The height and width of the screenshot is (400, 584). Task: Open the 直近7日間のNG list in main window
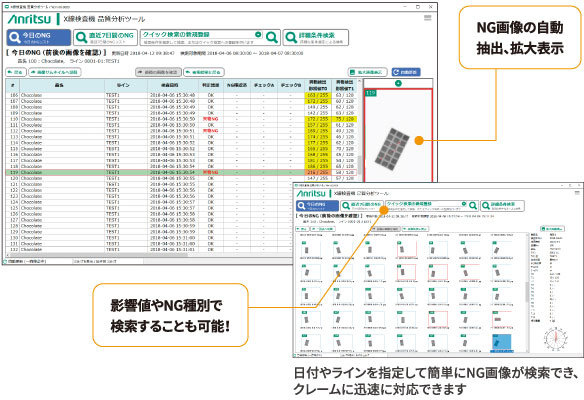pos(105,38)
